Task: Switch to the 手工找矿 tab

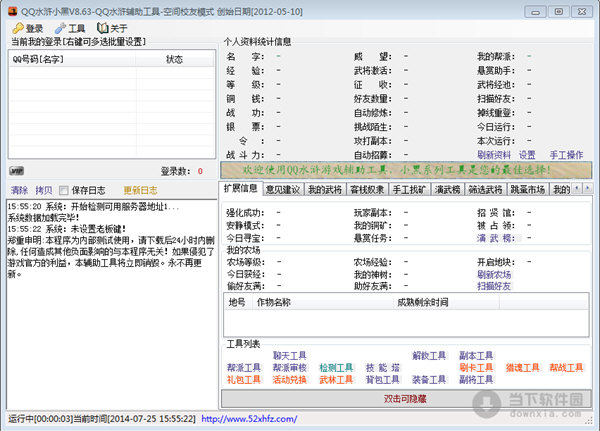Action: (x=409, y=189)
